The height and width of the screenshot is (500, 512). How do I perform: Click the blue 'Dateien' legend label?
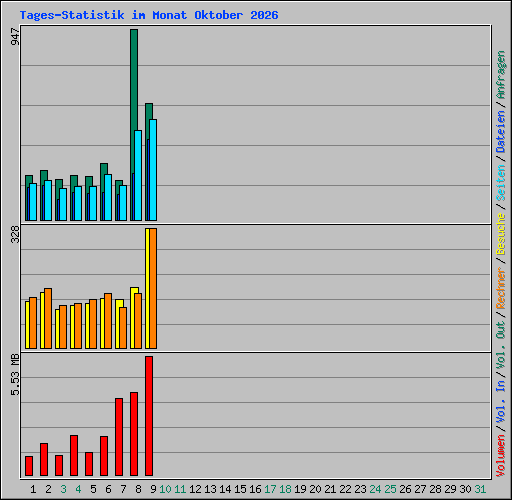click(501, 132)
